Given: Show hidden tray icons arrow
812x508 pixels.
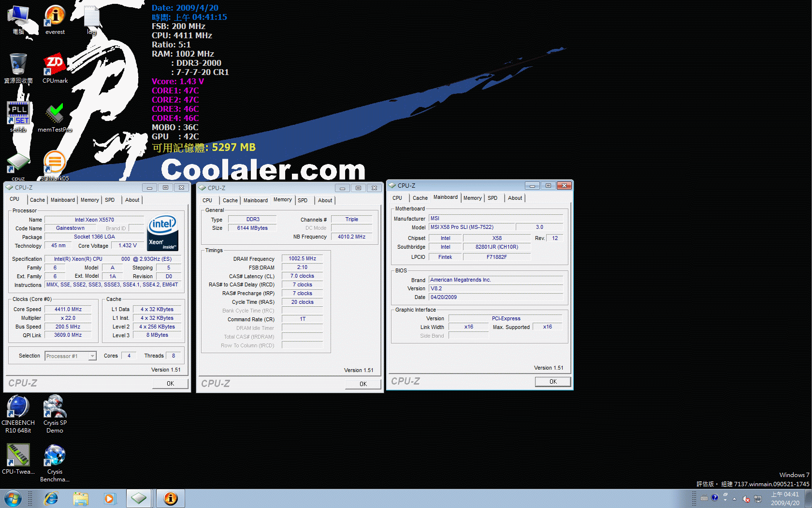Looking at the screenshot, I should point(734,499).
